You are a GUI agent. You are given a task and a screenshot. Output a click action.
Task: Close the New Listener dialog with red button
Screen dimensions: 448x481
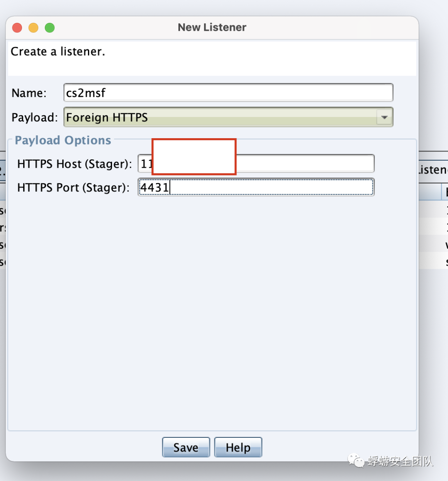[17, 28]
